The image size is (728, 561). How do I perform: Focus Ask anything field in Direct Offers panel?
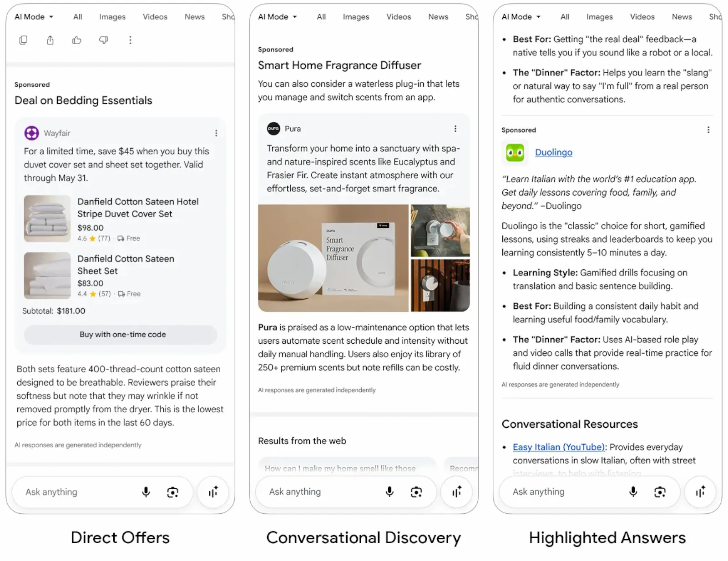[102, 492]
